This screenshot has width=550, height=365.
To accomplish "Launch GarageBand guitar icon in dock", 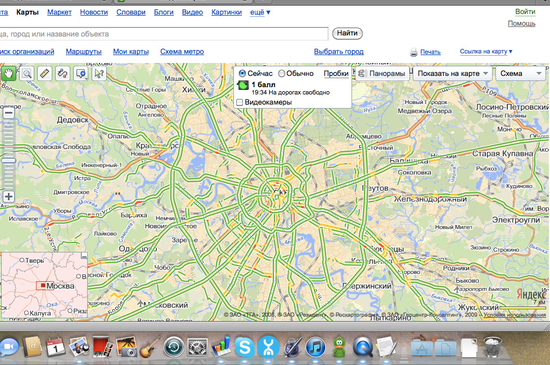I will tap(150, 347).
